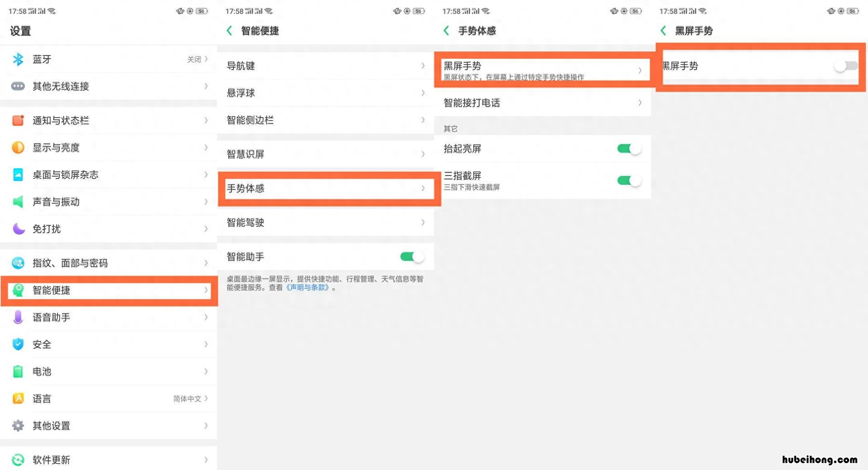
Task: Open 通知与状态栏 settings
Action: [x=108, y=120]
